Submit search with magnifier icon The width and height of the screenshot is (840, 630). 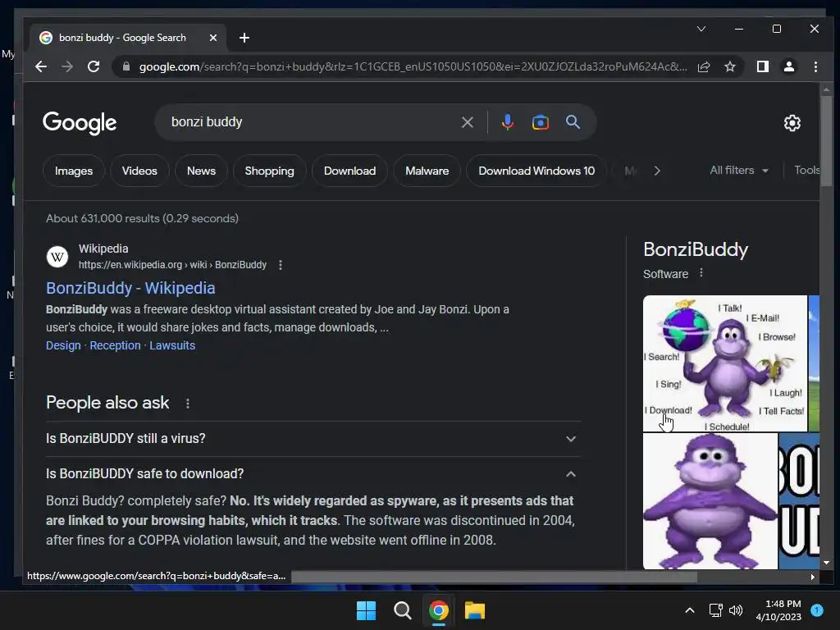[573, 122]
